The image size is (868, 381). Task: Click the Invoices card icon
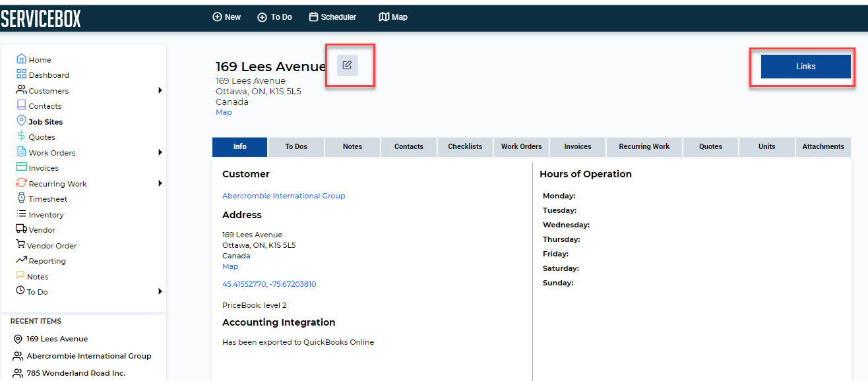(21, 167)
